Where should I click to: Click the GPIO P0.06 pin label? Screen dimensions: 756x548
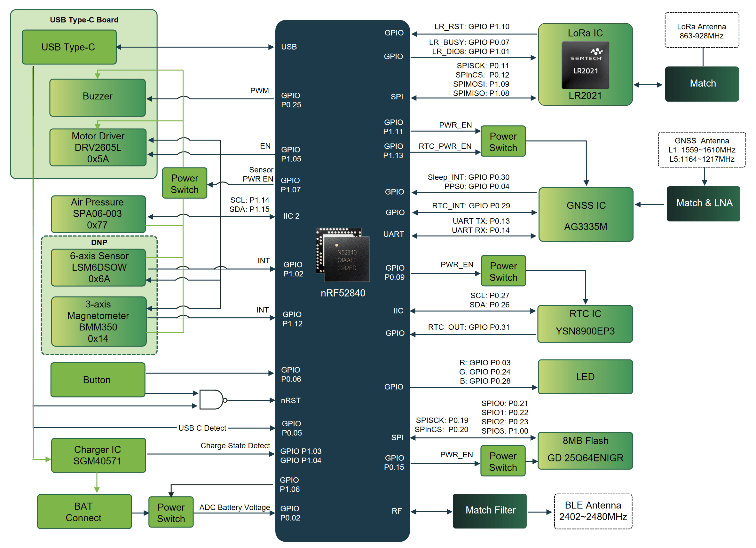(x=291, y=374)
